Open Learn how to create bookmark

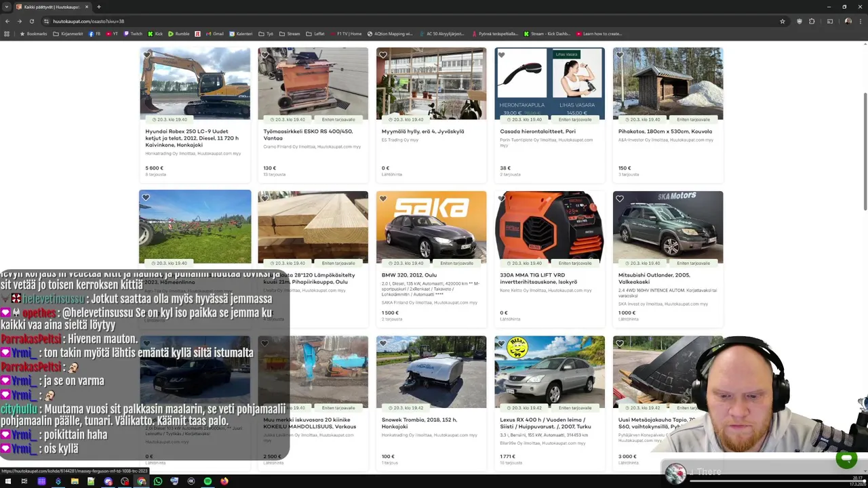599,33
